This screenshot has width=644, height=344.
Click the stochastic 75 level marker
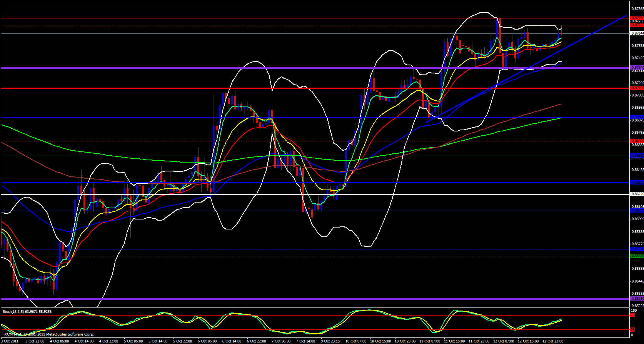[x=632, y=315]
